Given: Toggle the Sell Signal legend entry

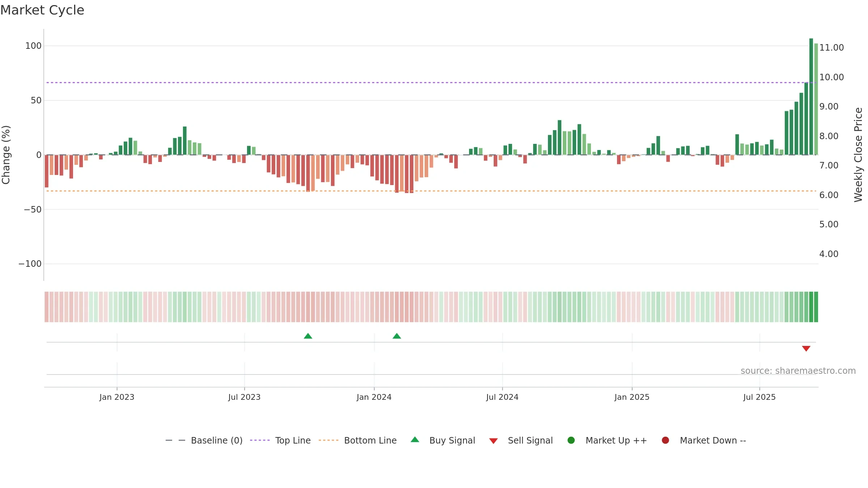Looking at the screenshot, I should (x=521, y=440).
